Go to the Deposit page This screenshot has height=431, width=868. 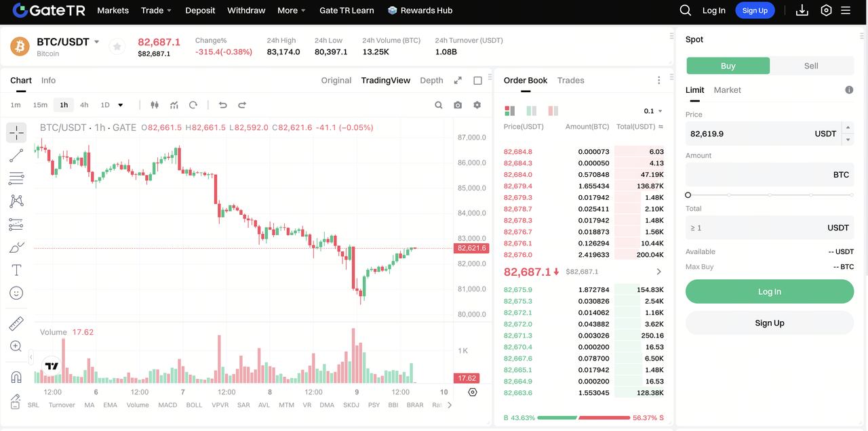point(200,10)
